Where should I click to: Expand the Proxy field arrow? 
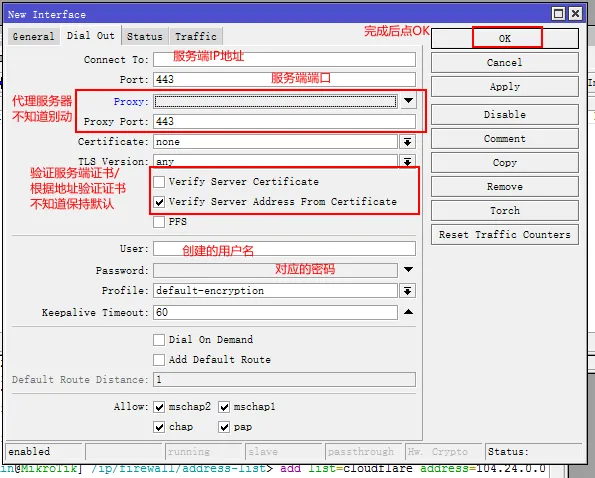click(408, 101)
